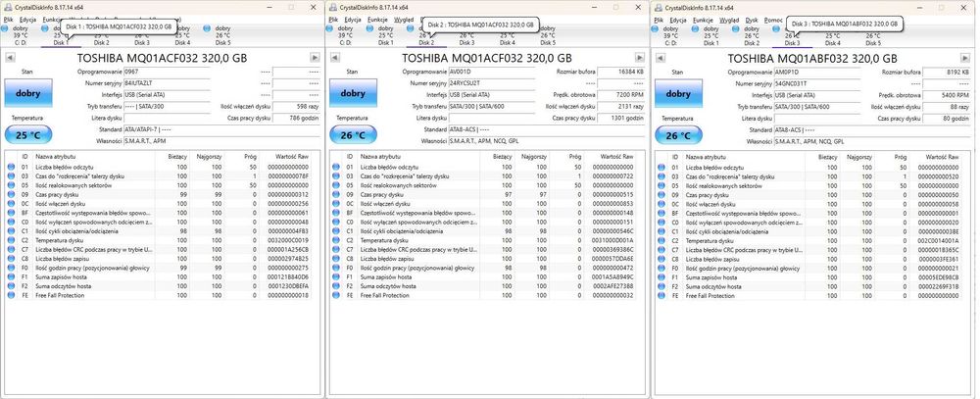Switch to Disk 4 tab in Disk 1 window
The height and width of the screenshot is (399, 980).
tap(182, 42)
